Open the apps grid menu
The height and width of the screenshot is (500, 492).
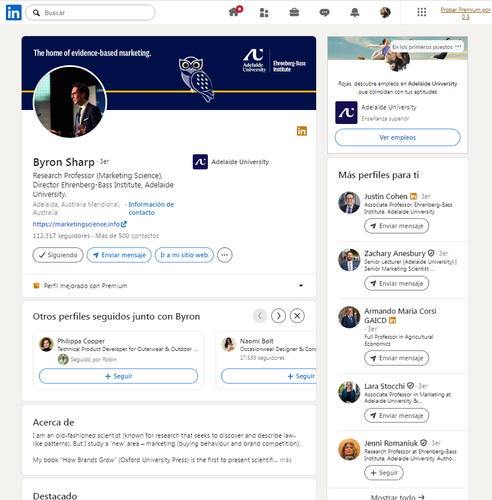click(422, 12)
